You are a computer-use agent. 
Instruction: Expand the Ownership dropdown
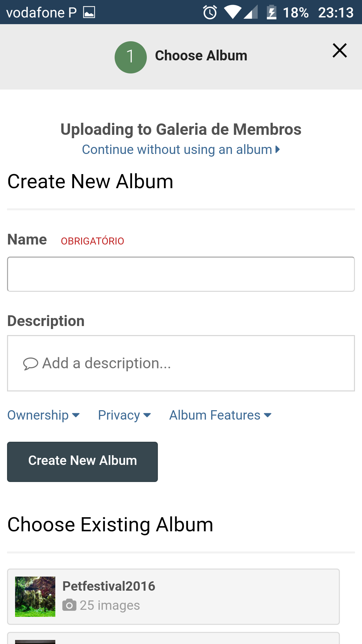44,415
